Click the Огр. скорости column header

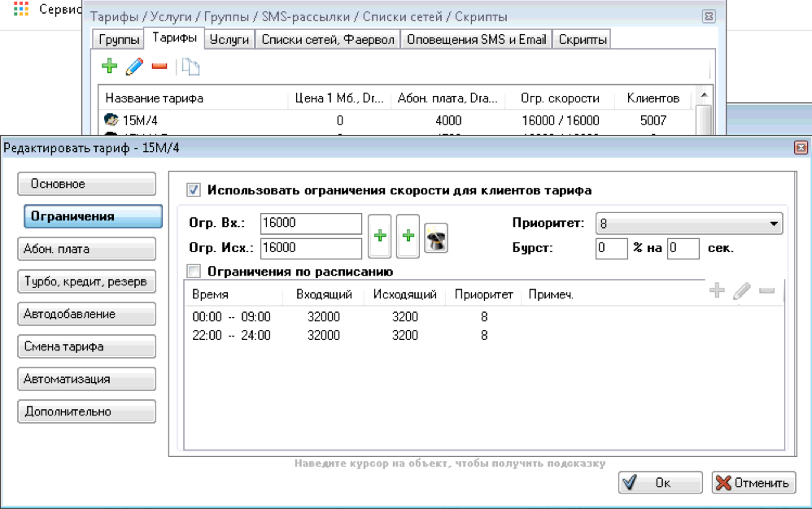(x=560, y=98)
